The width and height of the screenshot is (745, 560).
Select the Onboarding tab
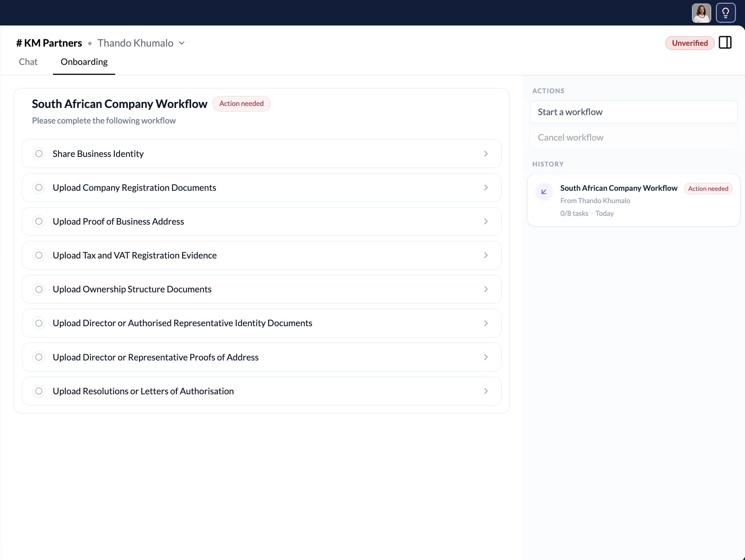pos(84,62)
